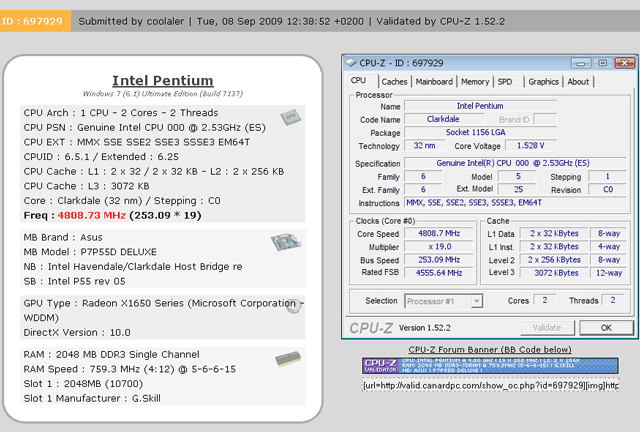This screenshot has height=432, width=640.
Task: Click the CPUID : 6.5.1 / Extended line
Action: (101, 157)
